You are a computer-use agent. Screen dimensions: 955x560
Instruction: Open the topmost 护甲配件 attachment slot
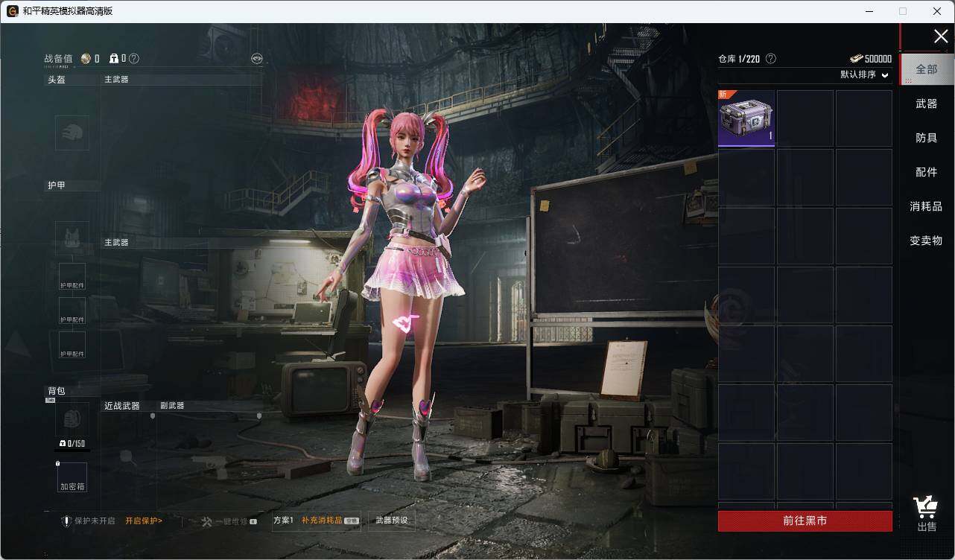pos(72,276)
